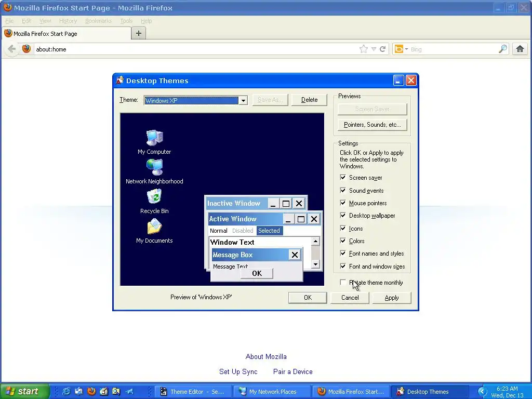
Task: Disable the Desktop wallpaper setting
Action: click(343, 216)
